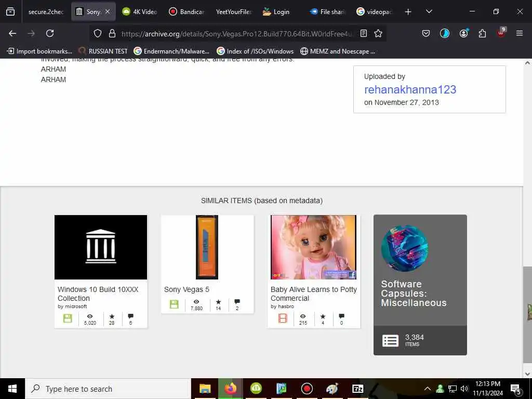Open the Bandicam record icon on taskbar
This screenshot has width=532, height=399.
(x=307, y=389)
